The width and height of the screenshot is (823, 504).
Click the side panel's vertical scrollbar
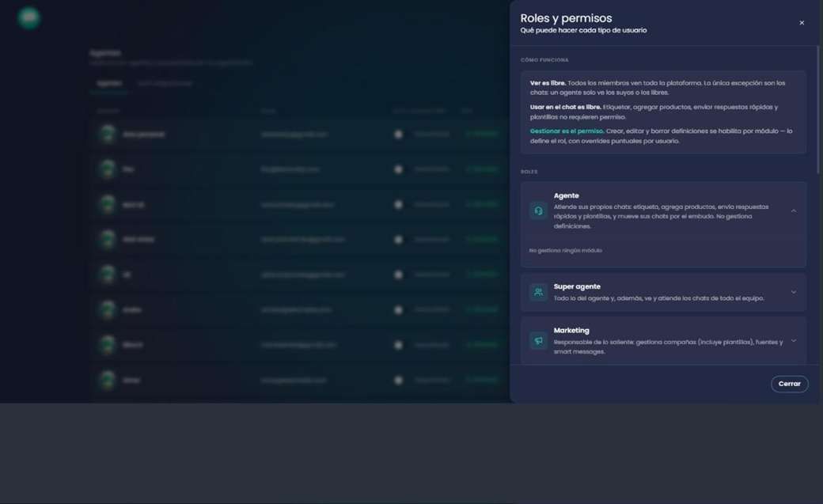[817, 110]
